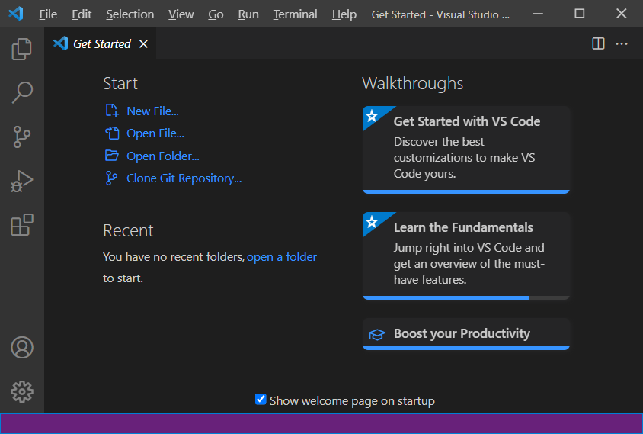The width and height of the screenshot is (643, 434).
Task: Open the Terminal menu
Action: pyautogui.click(x=295, y=14)
